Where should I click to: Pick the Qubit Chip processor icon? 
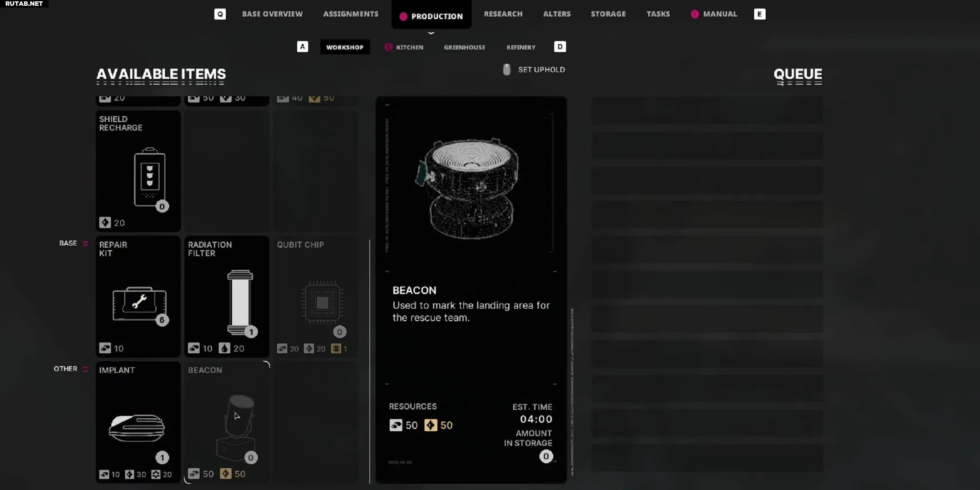323,303
